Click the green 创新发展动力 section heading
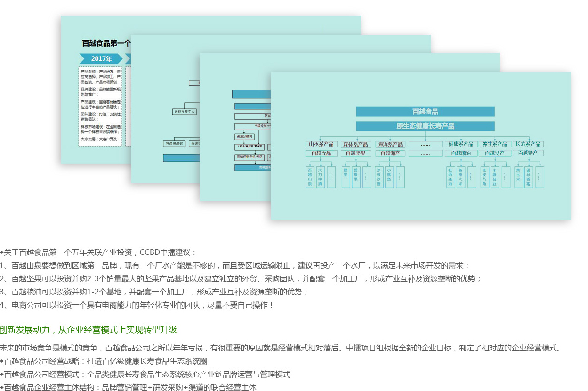Screen dimensions: 588x391 pyautogui.click(x=89, y=329)
